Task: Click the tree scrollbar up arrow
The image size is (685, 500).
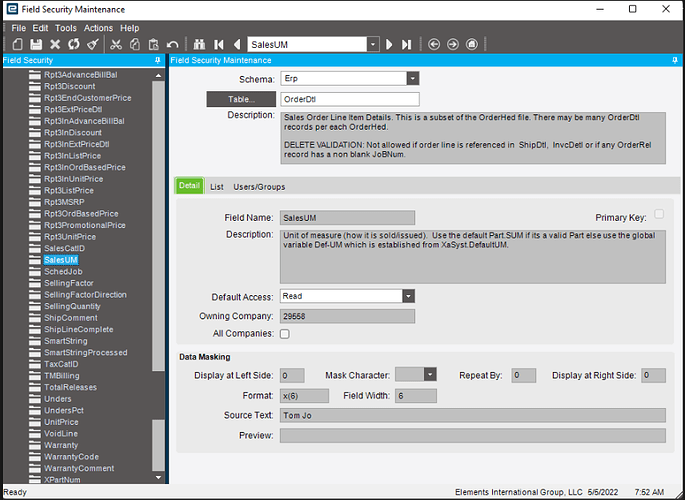Action: 159,76
